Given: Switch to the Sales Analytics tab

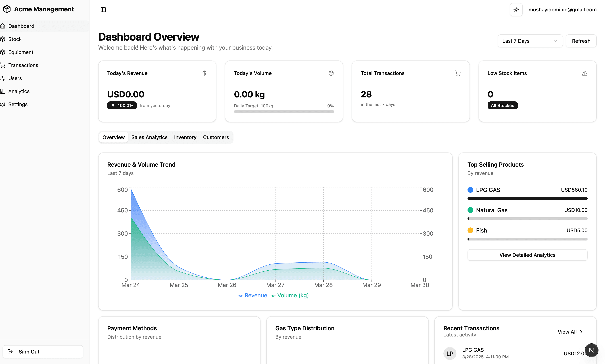Looking at the screenshot, I should click(x=149, y=137).
